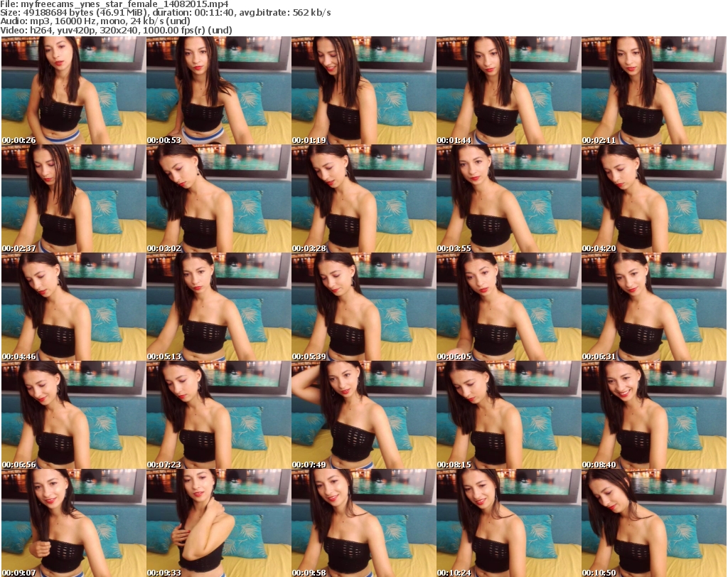
Task: Select the thumbnail frame at 00:01:44
Action: (509, 90)
